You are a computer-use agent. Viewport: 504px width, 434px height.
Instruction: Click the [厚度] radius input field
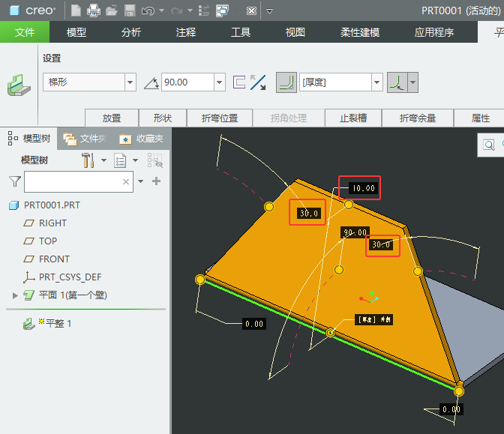click(335, 82)
